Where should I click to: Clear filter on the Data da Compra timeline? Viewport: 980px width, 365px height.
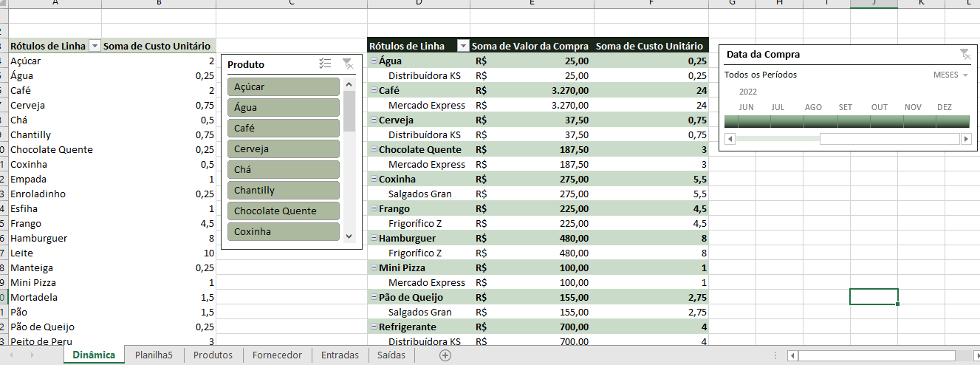click(x=964, y=54)
